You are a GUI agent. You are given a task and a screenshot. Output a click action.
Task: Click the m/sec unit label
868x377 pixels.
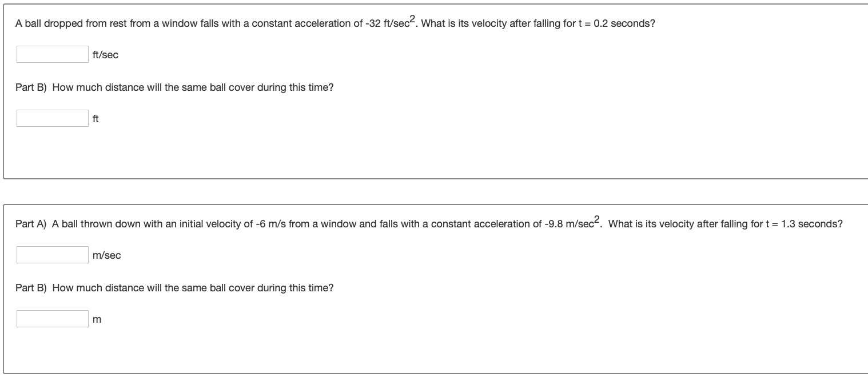click(x=107, y=255)
